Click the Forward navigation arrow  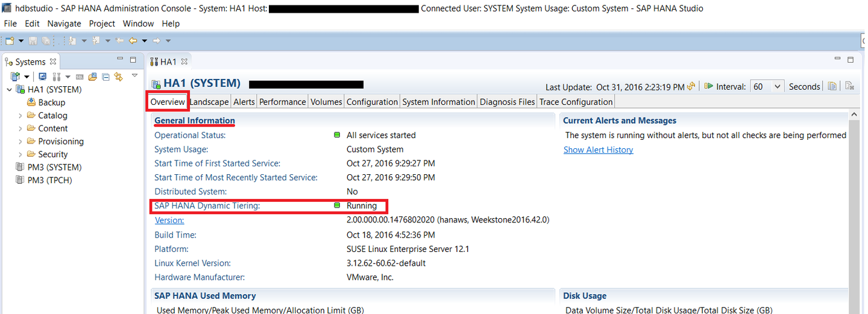pyautogui.click(x=156, y=41)
